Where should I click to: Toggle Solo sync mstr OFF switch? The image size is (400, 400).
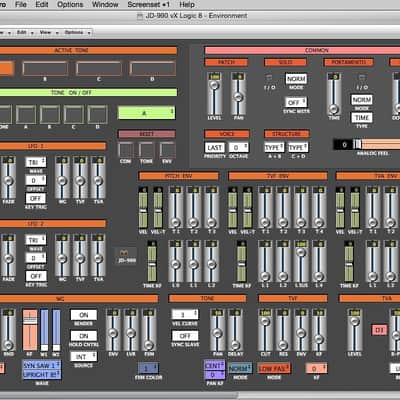click(296, 102)
